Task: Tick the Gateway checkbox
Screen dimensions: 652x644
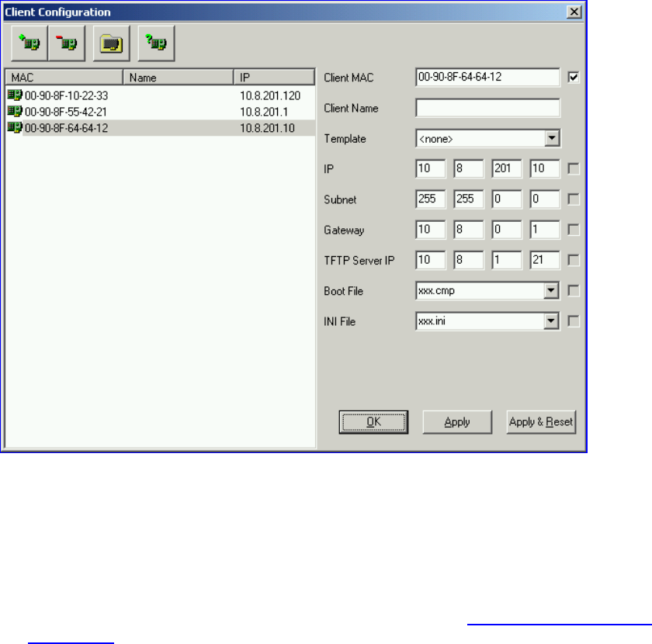Action: (574, 230)
